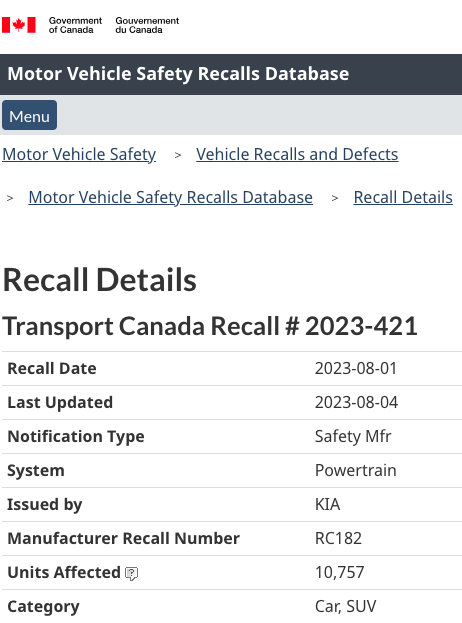Viewport: 462px width, 623px height.
Task: Click the Transport Canada Recall # 2023-421 heading
Action: coord(210,326)
